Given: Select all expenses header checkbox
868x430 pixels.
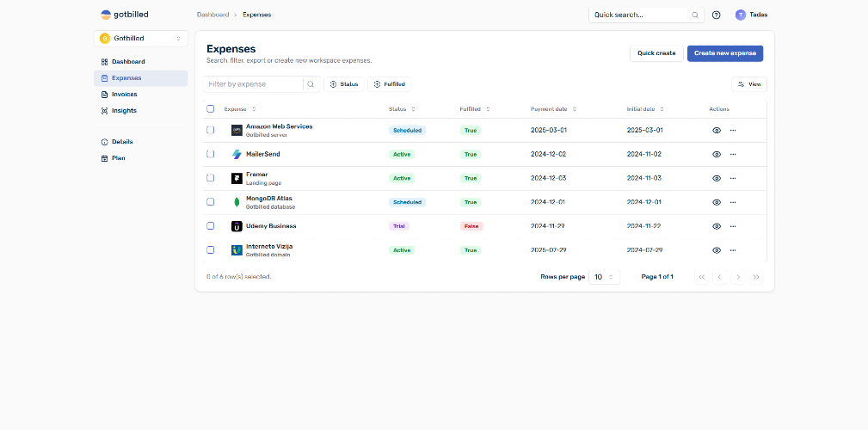Looking at the screenshot, I should tap(211, 108).
